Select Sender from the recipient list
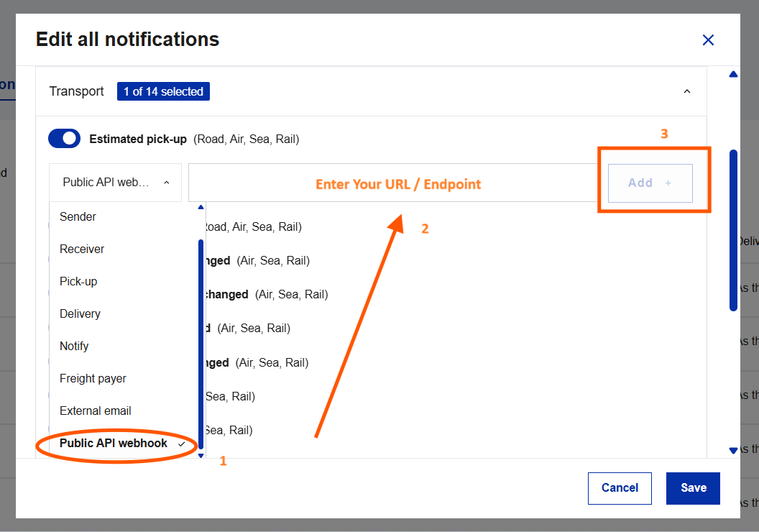Image resolution: width=759 pixels, height=532 pixels. (x=78, y=216)
